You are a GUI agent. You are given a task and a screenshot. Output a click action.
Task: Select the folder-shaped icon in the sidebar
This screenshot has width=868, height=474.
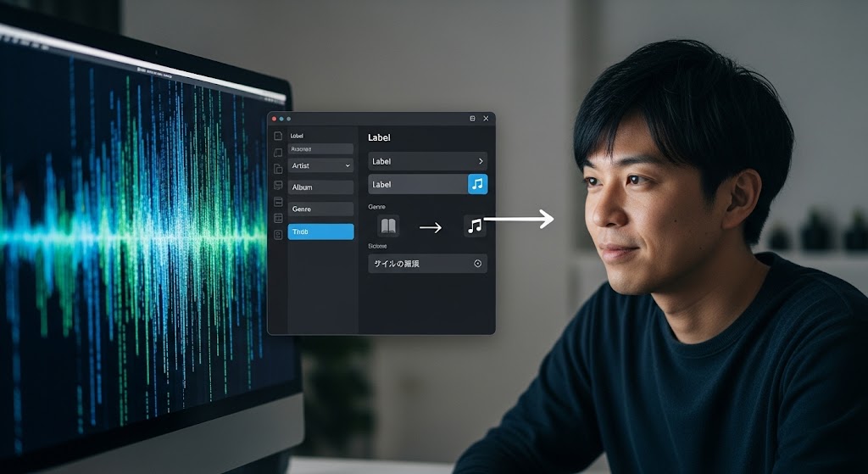[x=278, y=153]
